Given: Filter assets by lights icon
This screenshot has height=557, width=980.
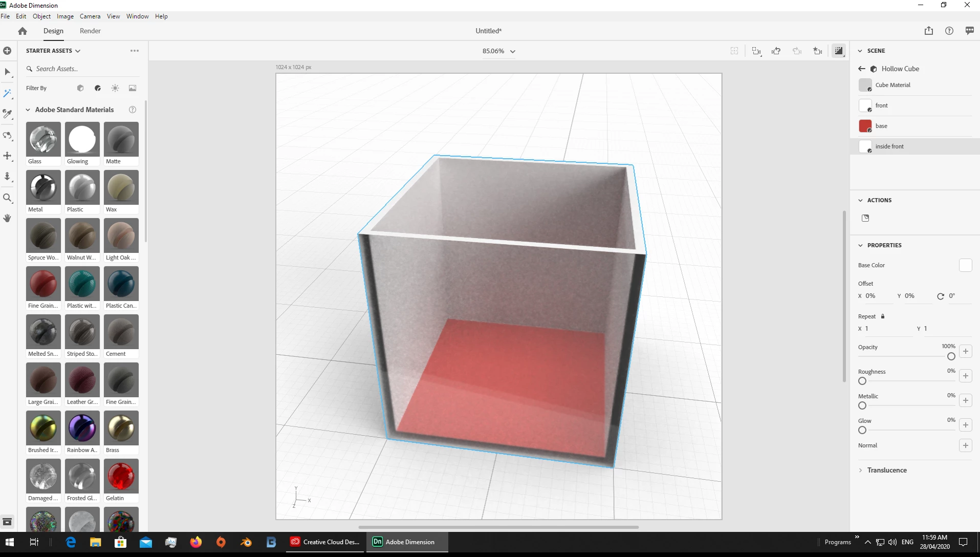Looking at the screenshot, I should (x=115, y=88).
